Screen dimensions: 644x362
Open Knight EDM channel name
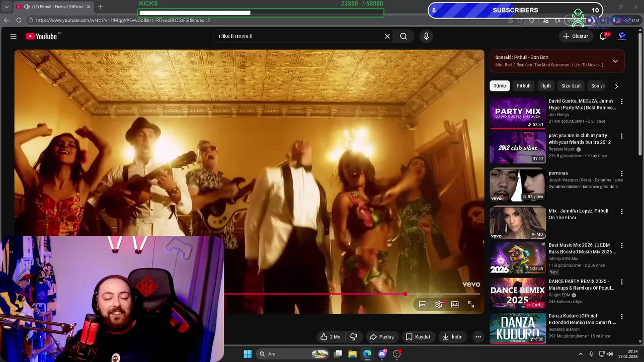pyautogui.click(x=559, y=295)
